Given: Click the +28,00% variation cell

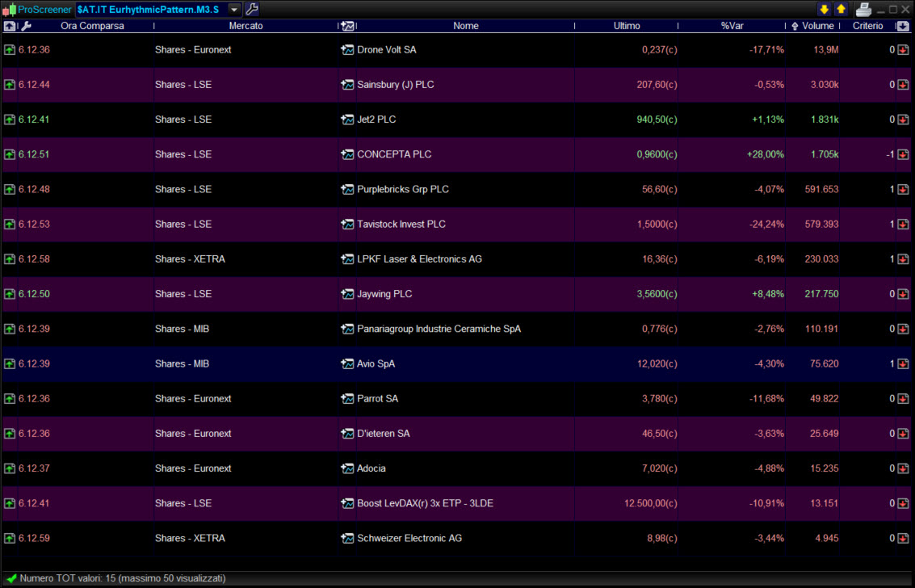Looking at the screenshot, I should [x=766, y=154].
